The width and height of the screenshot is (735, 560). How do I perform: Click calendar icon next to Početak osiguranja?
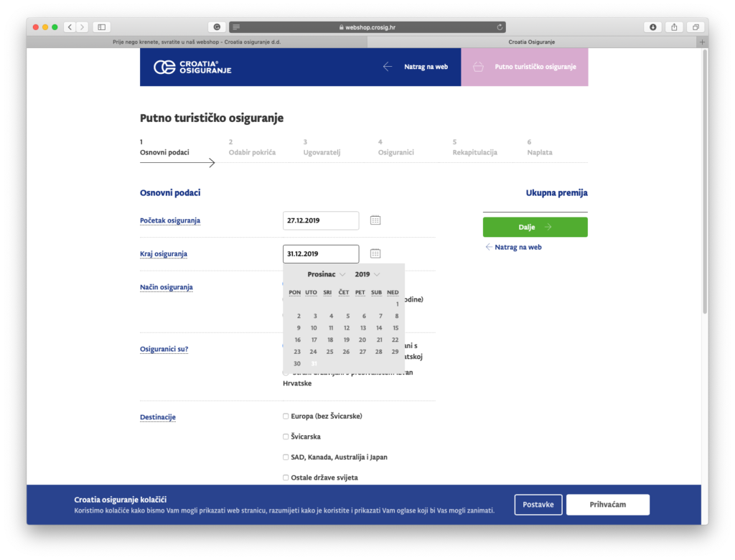click(x=375, y=220)
